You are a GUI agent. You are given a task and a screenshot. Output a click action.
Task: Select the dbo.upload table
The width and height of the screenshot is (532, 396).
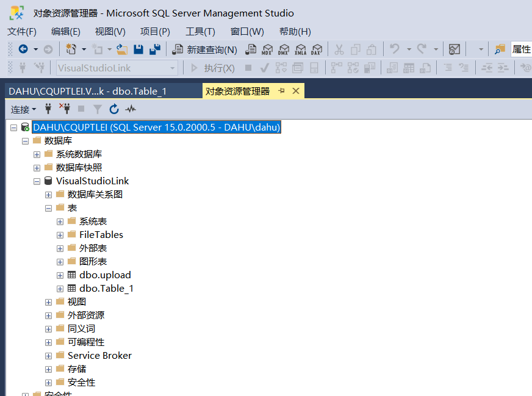click(105, 275)
